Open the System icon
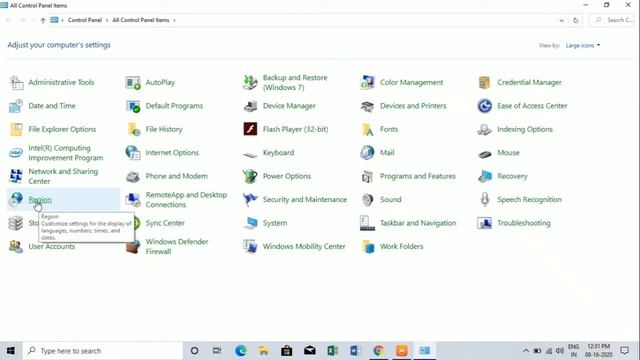The width and height of the screenshot is (640, 360). pos(250,223)
